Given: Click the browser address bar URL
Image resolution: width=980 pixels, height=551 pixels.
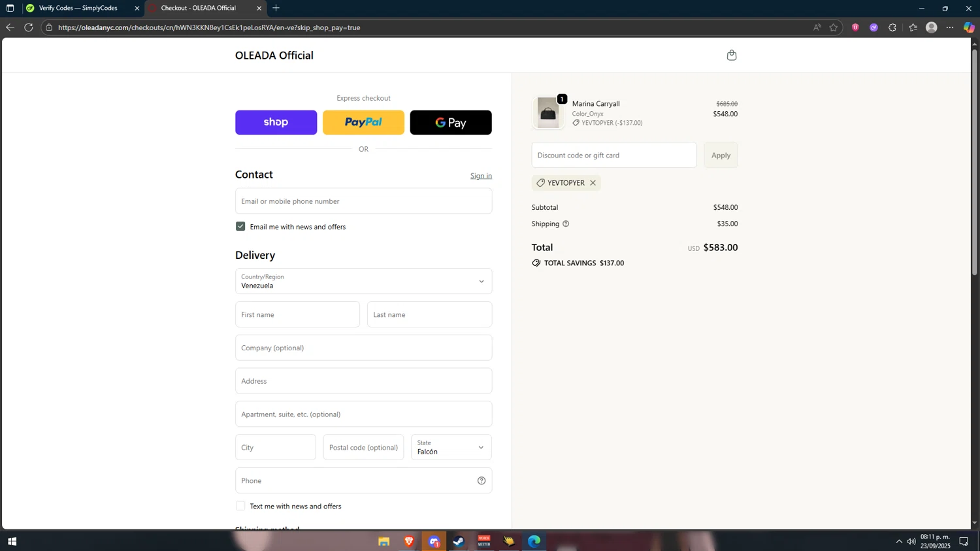Looking at the screenshot, I should [209, 27].
